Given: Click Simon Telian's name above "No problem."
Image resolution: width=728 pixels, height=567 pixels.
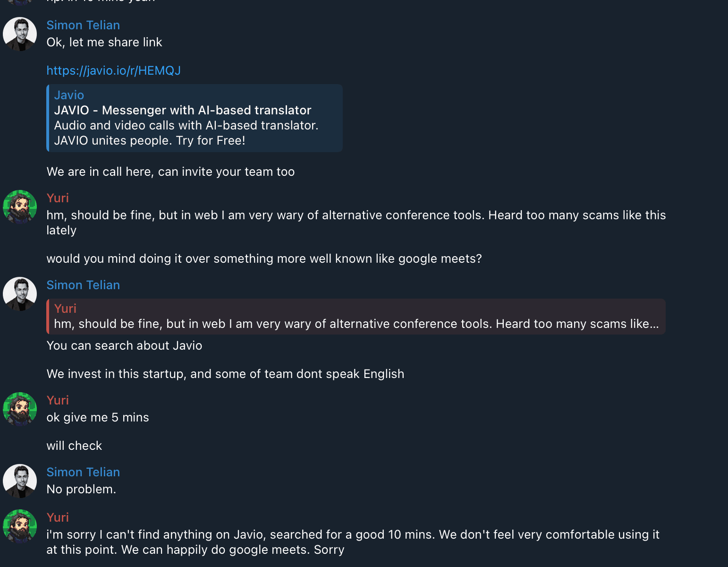Looking at the screenshot, I should (83, 472).
